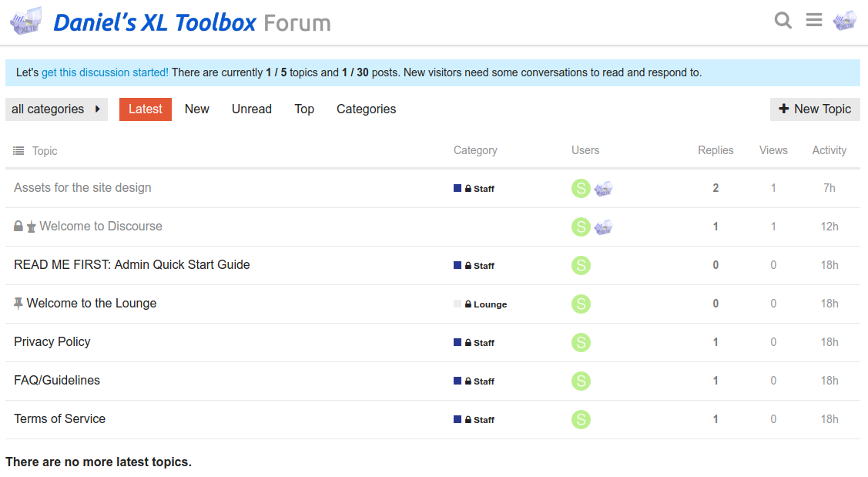
Task: Open topic Welcome to the Lounge
Action: point(92,303)
